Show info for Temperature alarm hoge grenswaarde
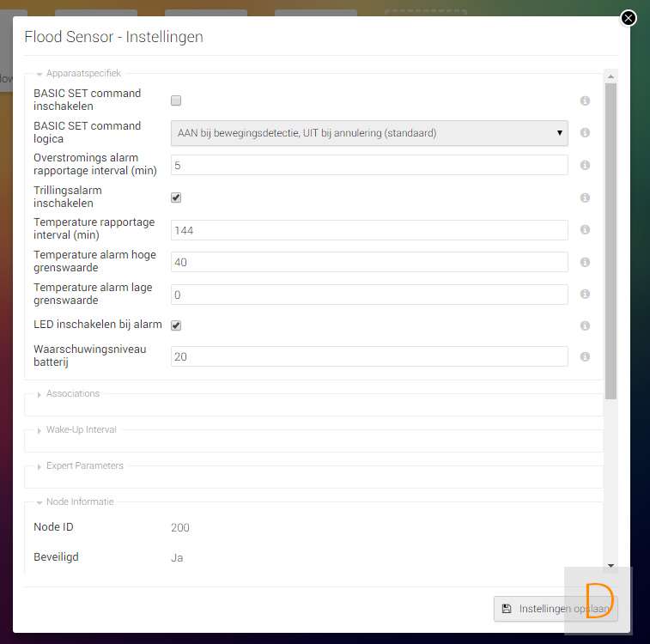The height and width of the screenshot is (644, 650). pos(585,262)
